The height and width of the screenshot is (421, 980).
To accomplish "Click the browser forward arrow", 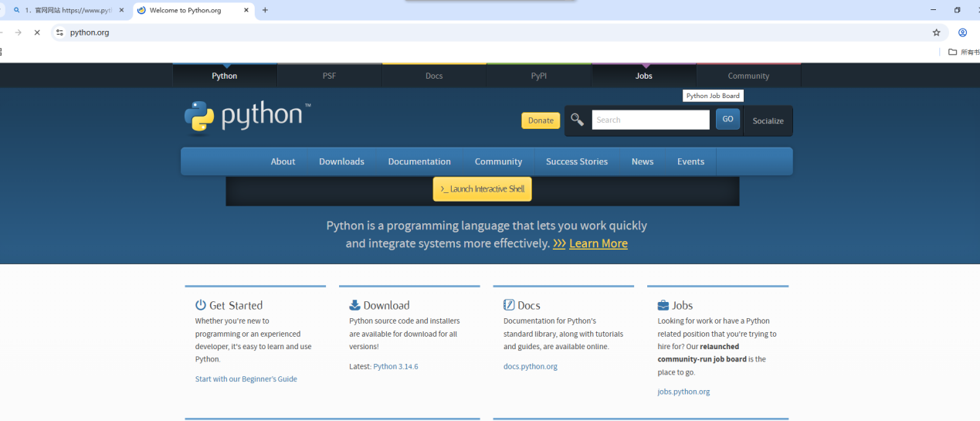I will point(18,32).
